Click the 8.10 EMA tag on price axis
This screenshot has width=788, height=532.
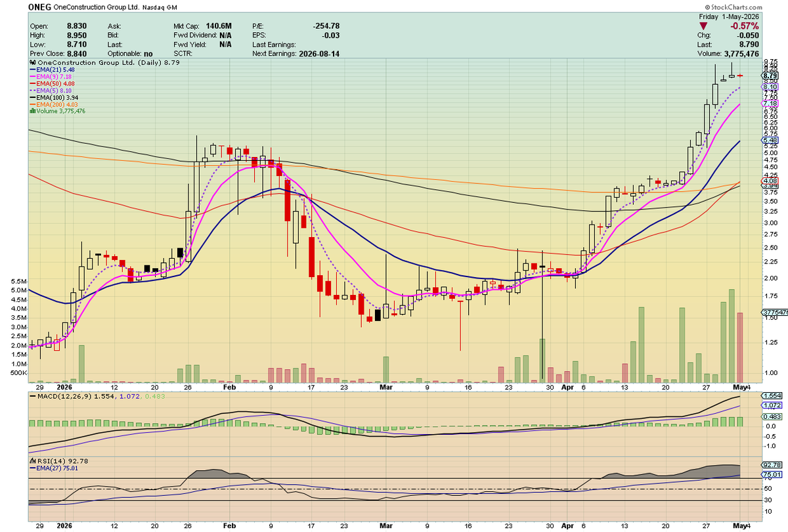coord(770,87)
